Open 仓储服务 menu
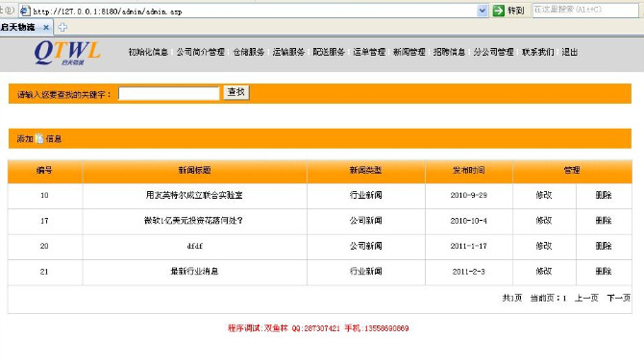Image resolution: width=644 pixels, height=361 pixels. point(249,52)
